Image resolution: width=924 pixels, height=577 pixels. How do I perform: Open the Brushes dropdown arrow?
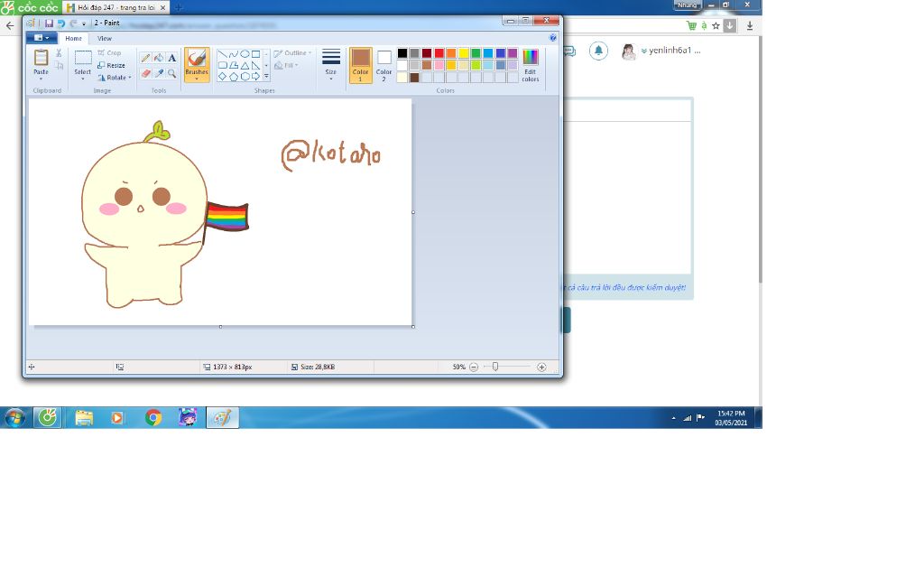coord(196,79)
